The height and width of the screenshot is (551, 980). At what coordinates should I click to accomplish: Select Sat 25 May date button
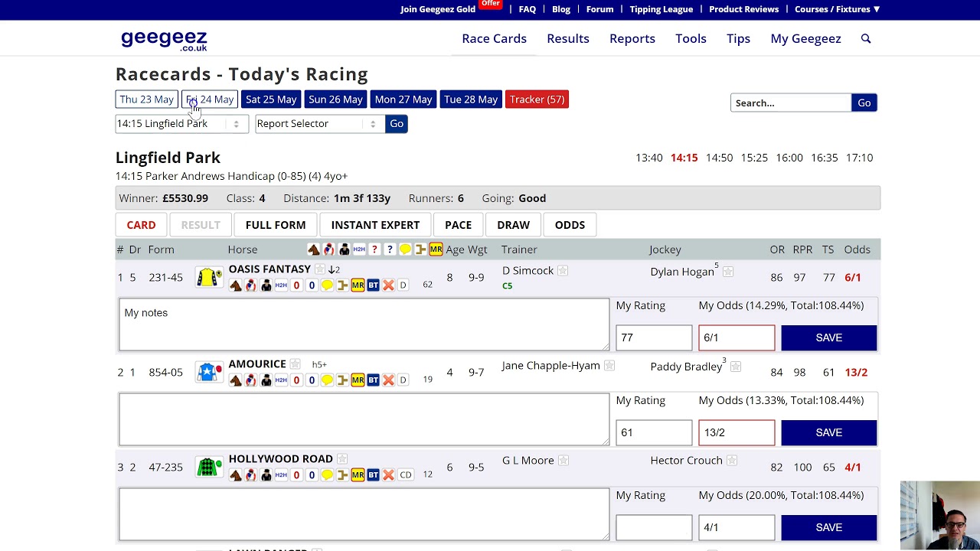pyautogui.click(x=271, y=99)
